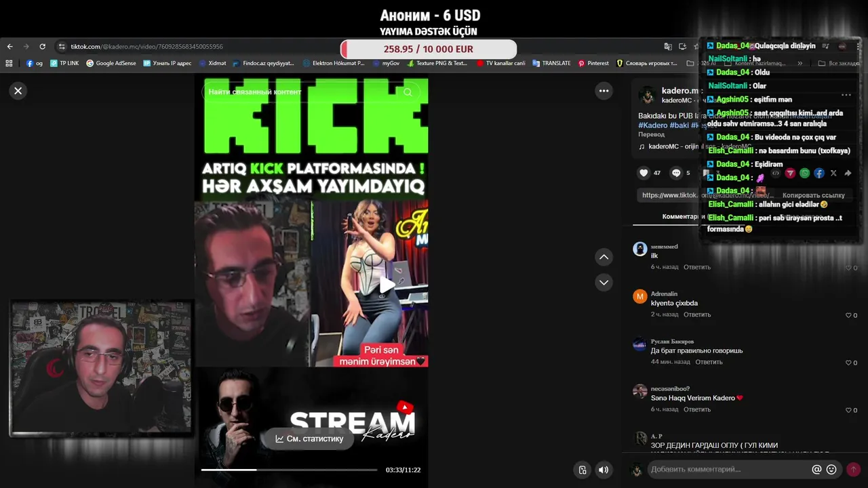The height and width of the screenshot is (488, 868).
Task: Click the kadero.mc profile avatar
Action: click(x=648, y=94)
